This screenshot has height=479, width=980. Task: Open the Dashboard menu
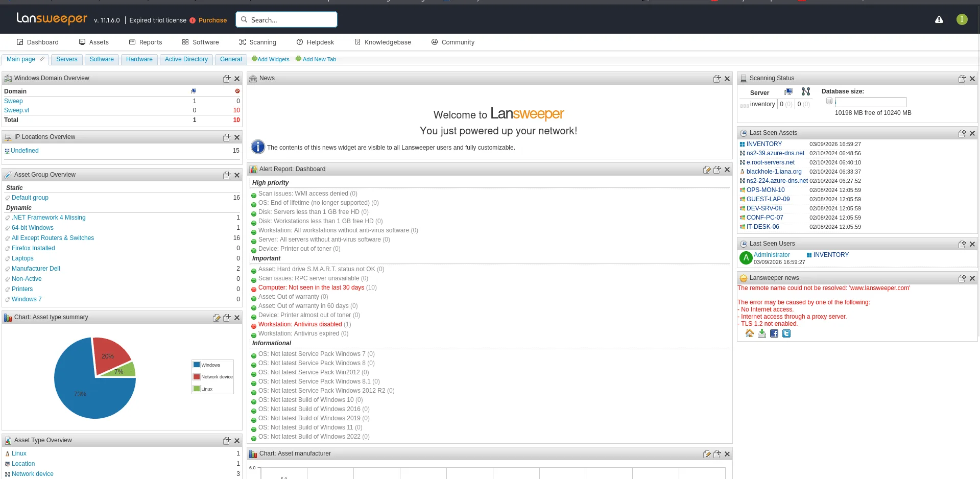[x=38, y=42]
